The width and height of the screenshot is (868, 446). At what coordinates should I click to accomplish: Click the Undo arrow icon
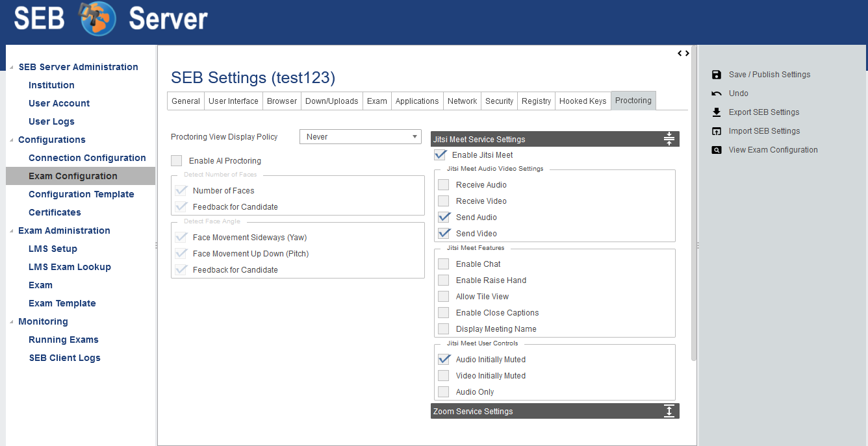717,93
